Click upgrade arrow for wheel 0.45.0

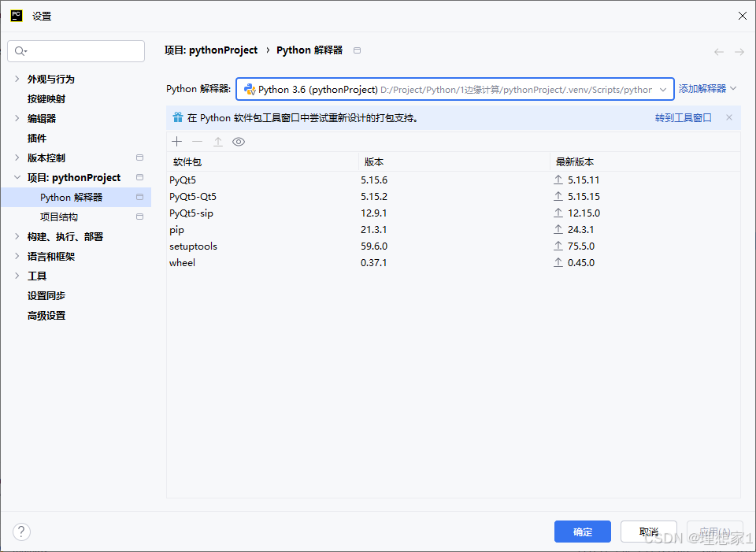(558, 262)
